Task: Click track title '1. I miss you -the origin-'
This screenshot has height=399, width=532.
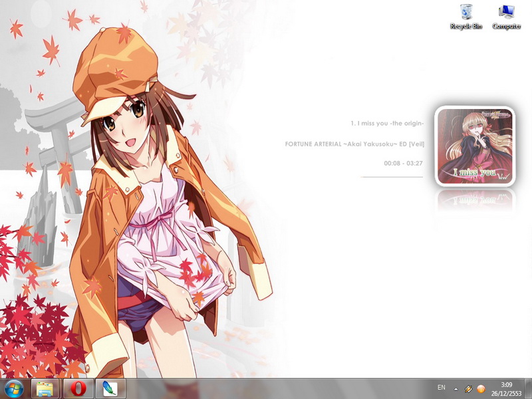Action: click(387, 123)
